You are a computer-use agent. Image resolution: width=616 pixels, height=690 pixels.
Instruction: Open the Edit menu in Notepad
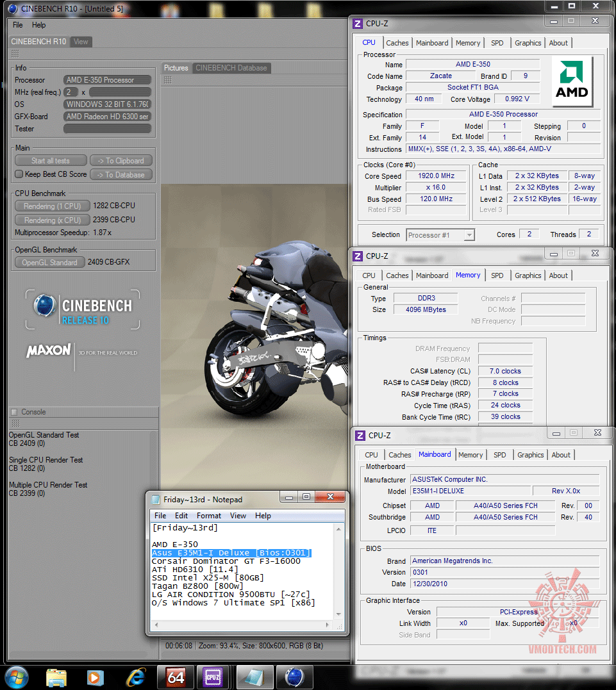click(x=181, y=516)
